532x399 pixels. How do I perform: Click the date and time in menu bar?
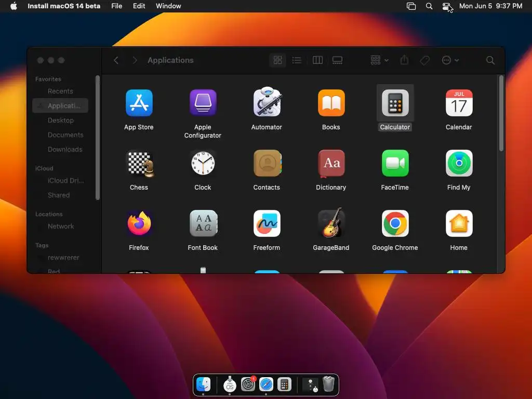490,6
